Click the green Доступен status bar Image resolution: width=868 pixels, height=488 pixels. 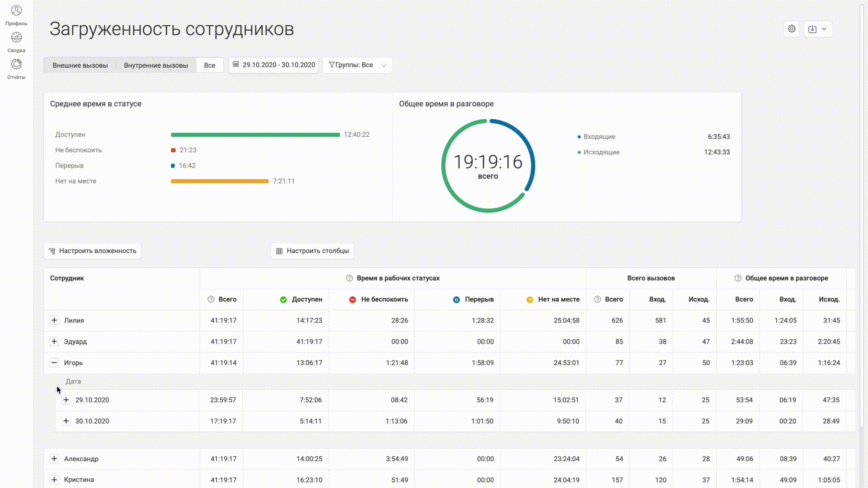[255, 135]
